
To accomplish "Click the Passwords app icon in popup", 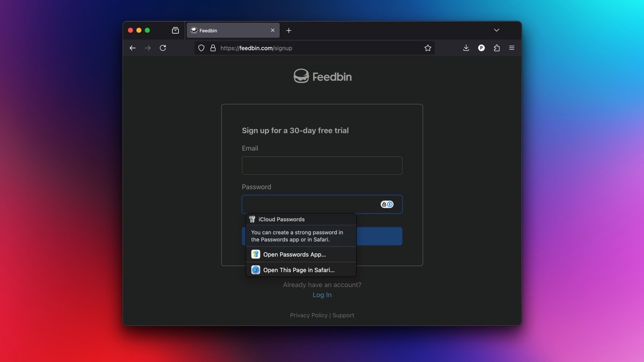I will pyautogui.click(x=255, y=254).
